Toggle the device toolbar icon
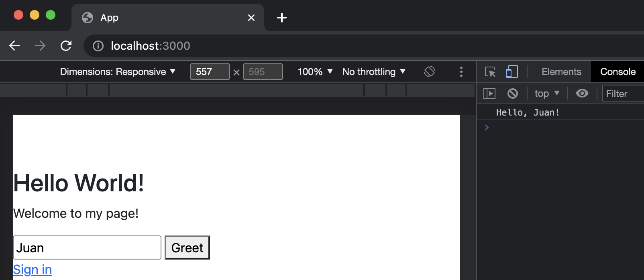The image size is (644, 280). pyautogui.click(x=512, y=72)
